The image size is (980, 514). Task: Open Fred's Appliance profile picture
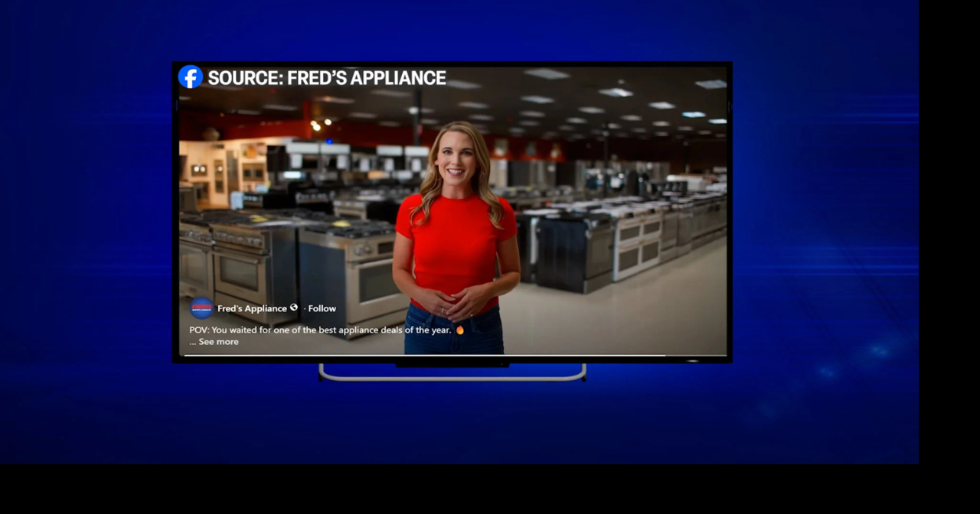click(201, 308)
